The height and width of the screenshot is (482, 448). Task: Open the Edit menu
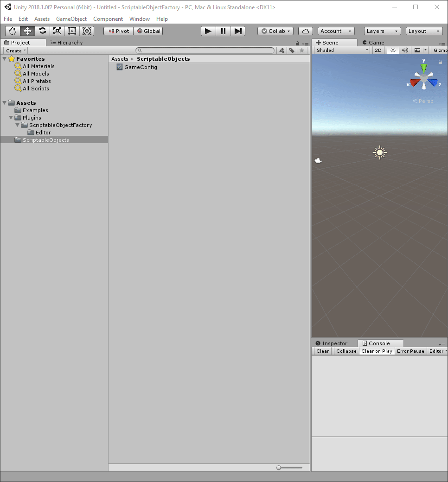pos(23,19)
